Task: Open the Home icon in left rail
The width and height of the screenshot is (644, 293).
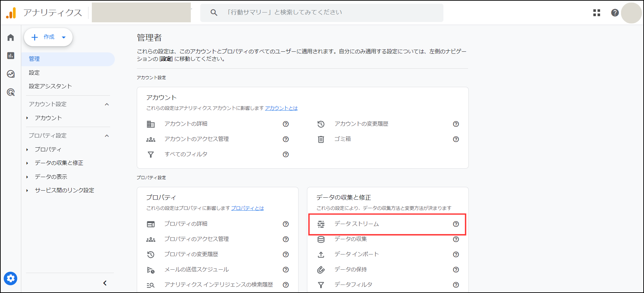Action: click(10, 37)
